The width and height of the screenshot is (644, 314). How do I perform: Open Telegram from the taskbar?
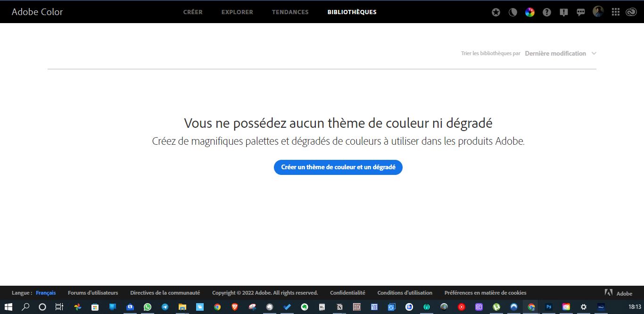coord(165,306)
